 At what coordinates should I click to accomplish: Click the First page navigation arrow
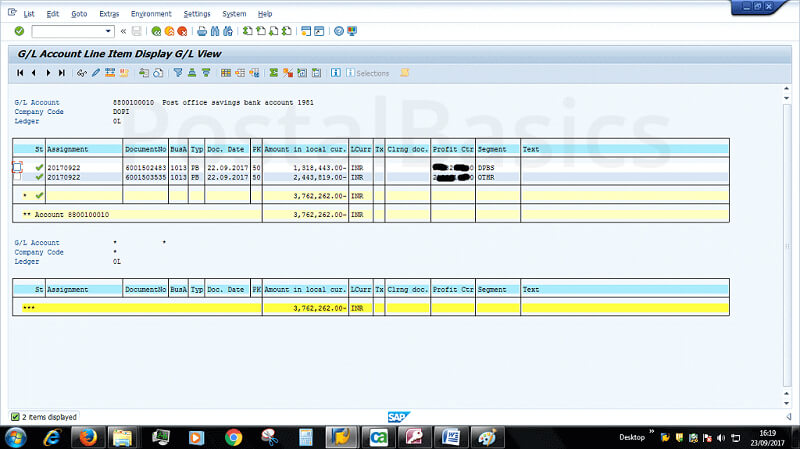point(20,73)
